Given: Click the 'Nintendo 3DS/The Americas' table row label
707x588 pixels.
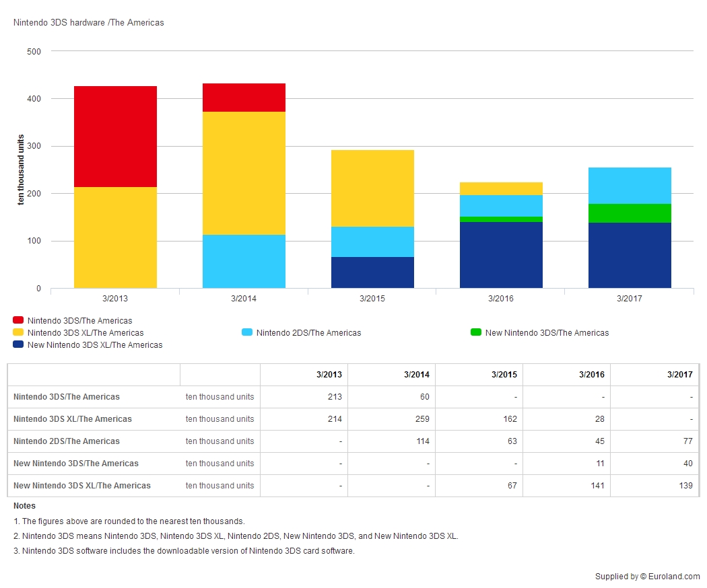Looking at the screenshot, I should (x=67, y=397).
